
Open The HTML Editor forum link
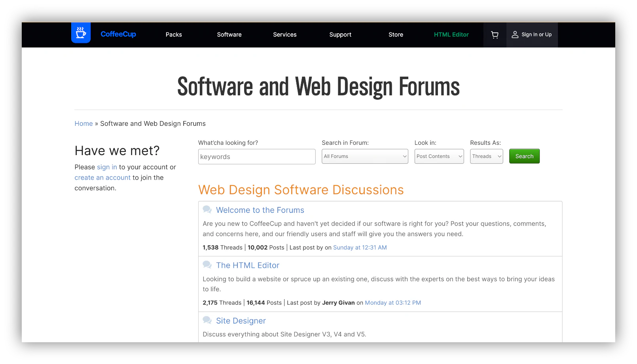(248, 265)
